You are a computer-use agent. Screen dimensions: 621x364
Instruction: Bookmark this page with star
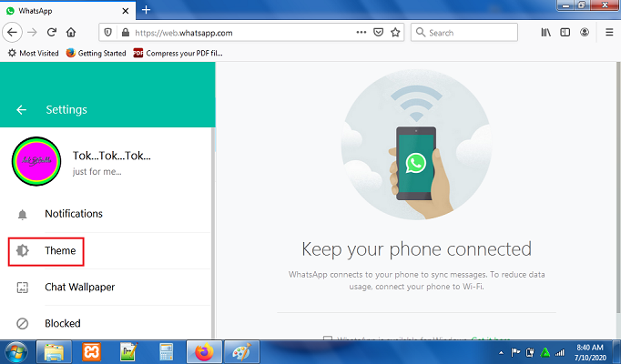[x=395, y=33]
